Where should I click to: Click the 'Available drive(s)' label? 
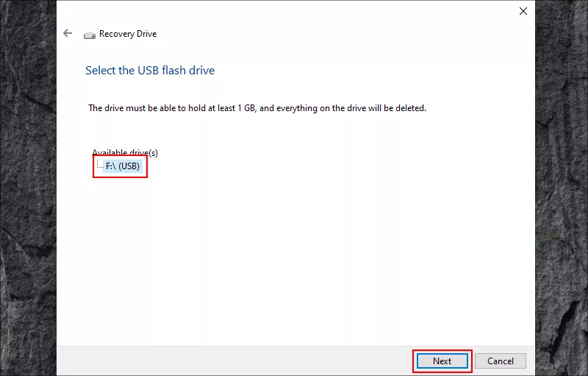125,152
